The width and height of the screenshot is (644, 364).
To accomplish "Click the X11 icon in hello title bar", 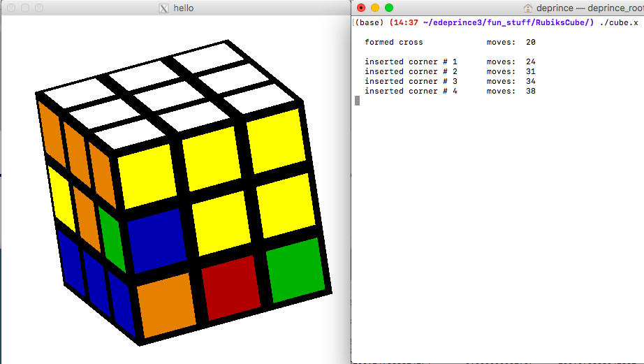I will (x=164, y=8).
